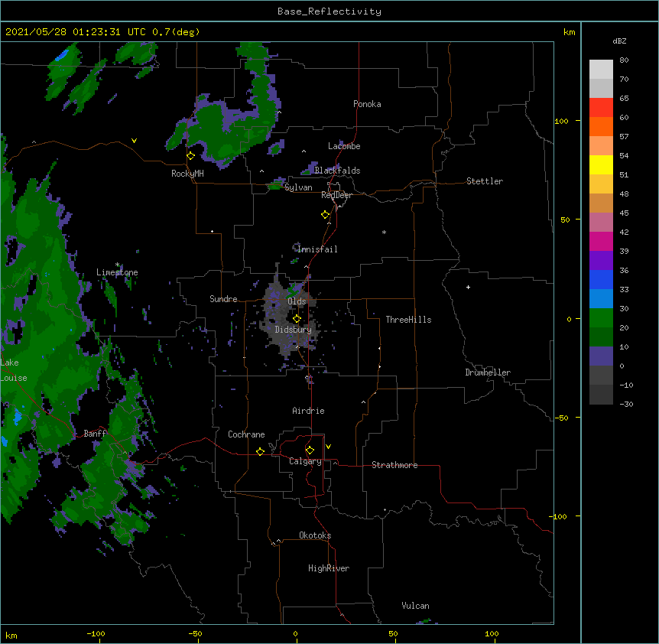This screenshot has width=659, height=644.
Task: Click the Banff city label
Action: coord(96,434)
